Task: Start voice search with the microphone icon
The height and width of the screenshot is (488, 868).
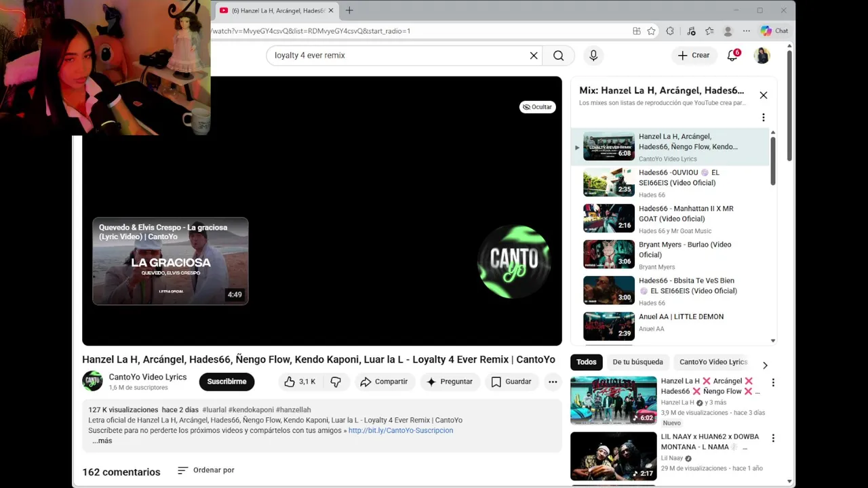Action: pos(593,56)
